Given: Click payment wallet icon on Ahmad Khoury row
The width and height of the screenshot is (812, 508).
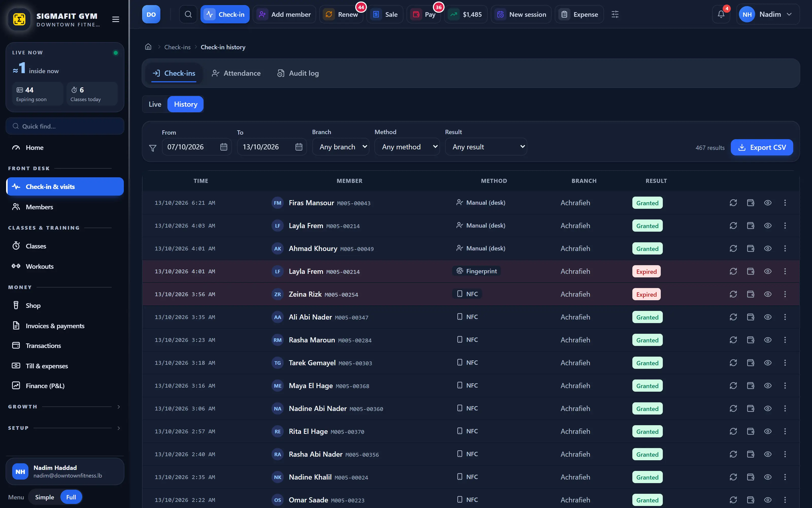Looking at the screenshot, I should pos(751,248).
